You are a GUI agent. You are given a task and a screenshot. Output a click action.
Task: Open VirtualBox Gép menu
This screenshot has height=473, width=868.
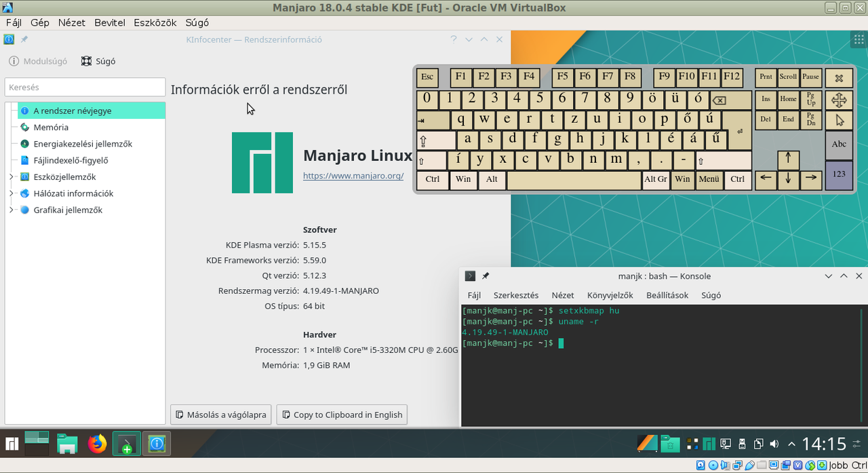click(x=40, y=22)
